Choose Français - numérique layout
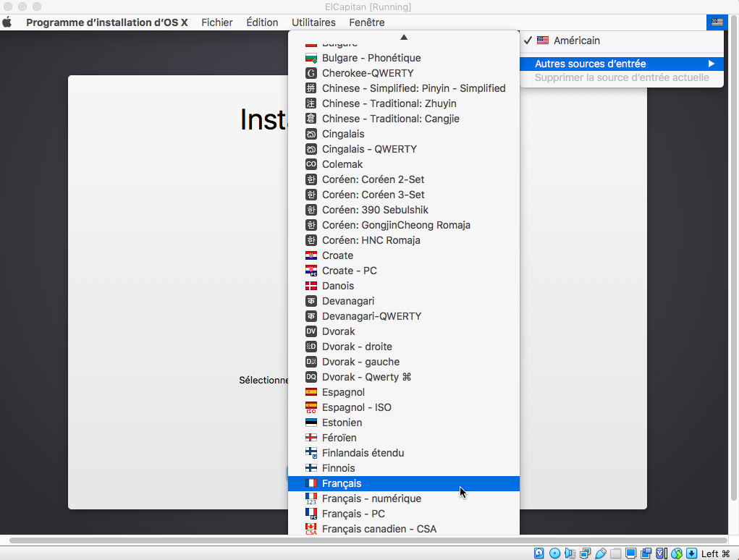 (403, 499)
